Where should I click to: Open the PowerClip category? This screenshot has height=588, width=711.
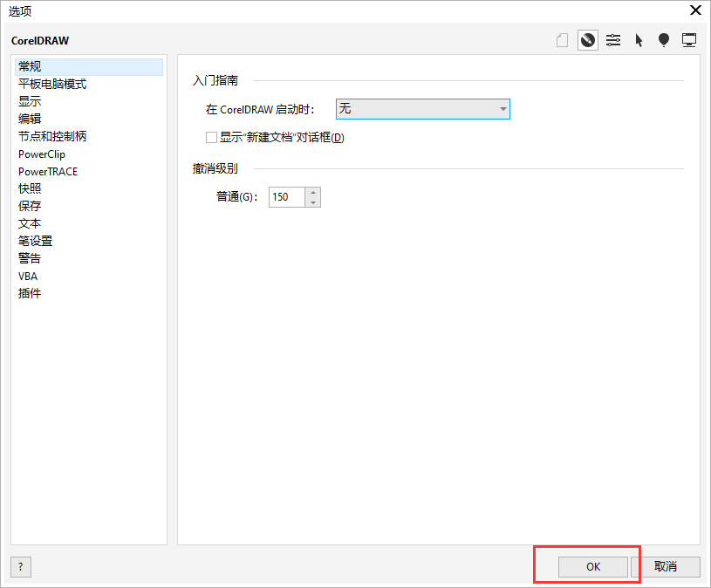[x=89, y=154]
